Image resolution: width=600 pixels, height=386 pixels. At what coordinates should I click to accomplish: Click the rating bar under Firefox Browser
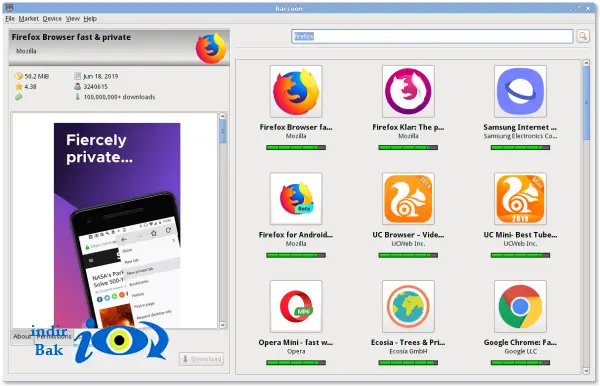tap(296, 148)
